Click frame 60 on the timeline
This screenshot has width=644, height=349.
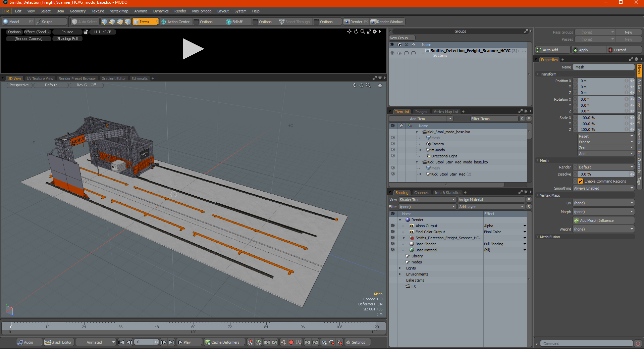(193, 327)
